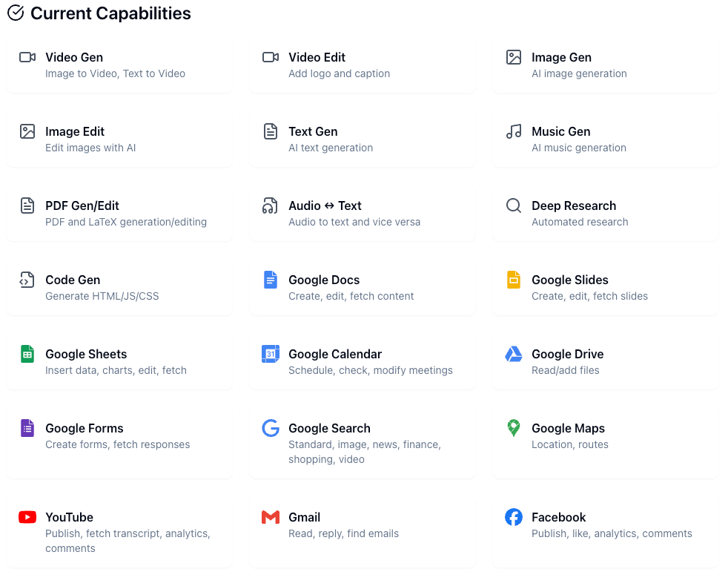Click the Music Gen note icon
The image size is (728, 569).
click(x=514, y=131)
